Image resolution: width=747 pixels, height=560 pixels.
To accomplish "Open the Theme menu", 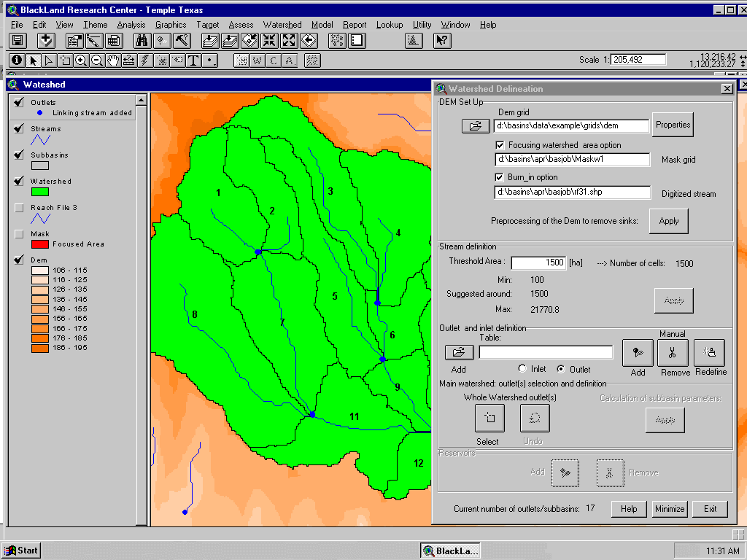I will point(95,25).
